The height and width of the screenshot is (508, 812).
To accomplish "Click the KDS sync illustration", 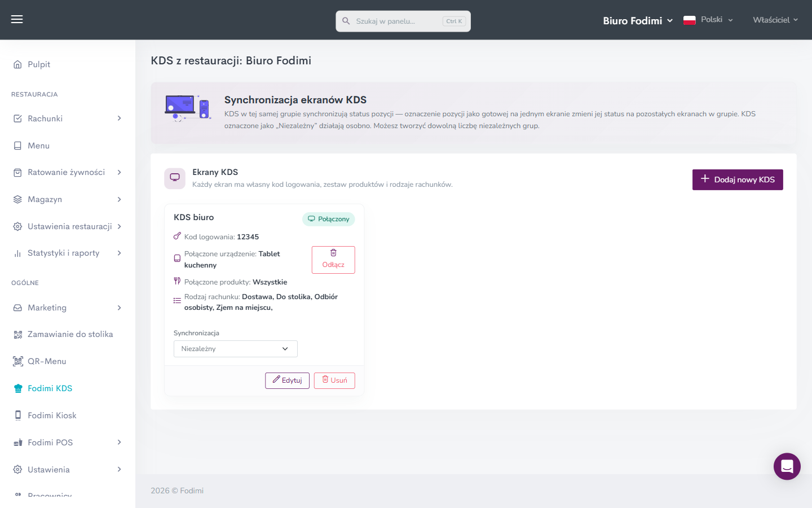I will tap(188, 108).
